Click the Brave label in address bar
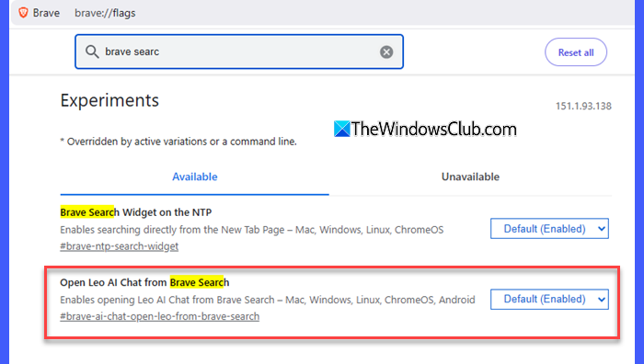Viewport: 644px width, 364px height. [x=46, y=13]
